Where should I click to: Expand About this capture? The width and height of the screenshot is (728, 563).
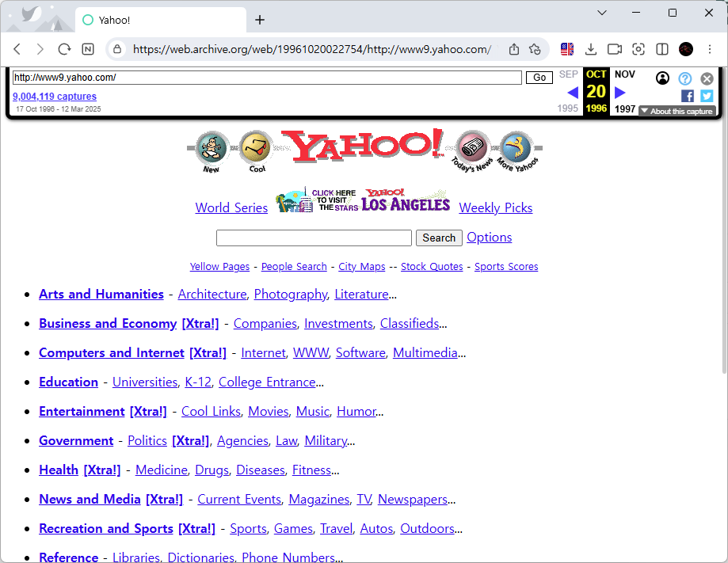677,112
